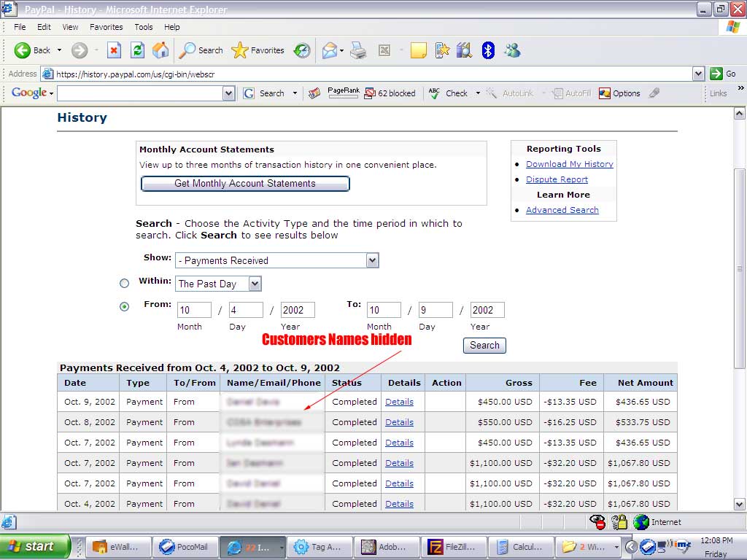The width and height of the screenshot is (747, 560).
Task: Open Details for the Oct. 8, 2002 payment
Action: 399,422
